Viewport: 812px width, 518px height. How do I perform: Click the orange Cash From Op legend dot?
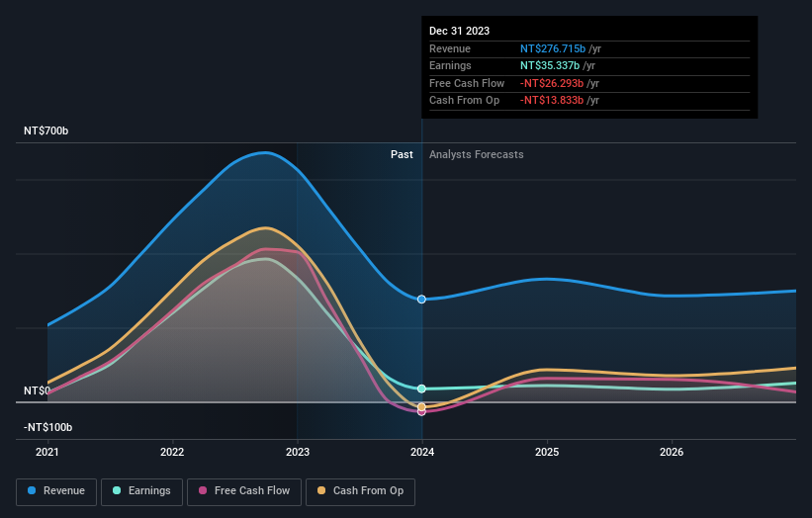point(321,490)
